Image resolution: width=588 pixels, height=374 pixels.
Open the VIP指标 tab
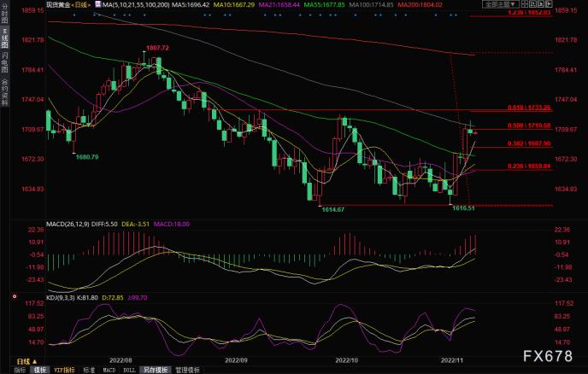pyautogui.click(x=64, y=370)
